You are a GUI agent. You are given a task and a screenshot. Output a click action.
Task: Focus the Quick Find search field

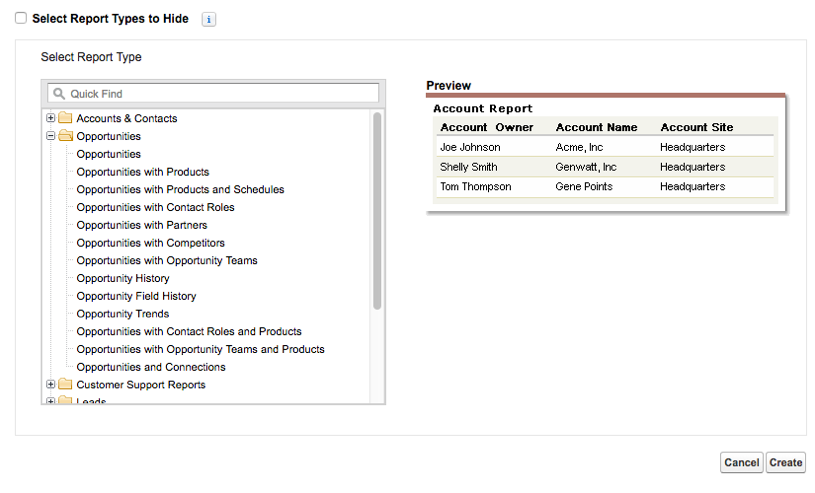220,93
